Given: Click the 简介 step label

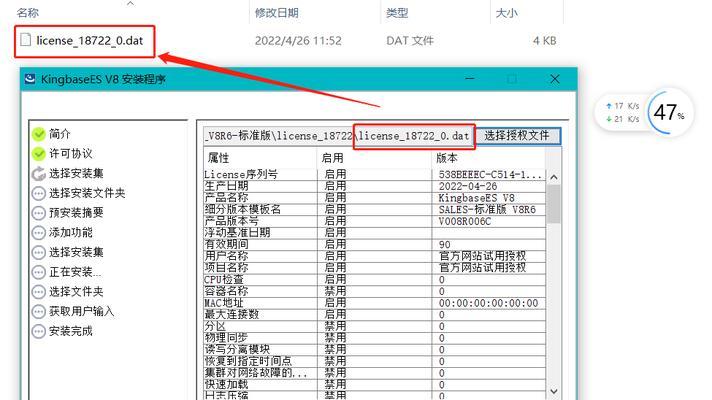Looking at the screenshot, I should pos(60,134).
